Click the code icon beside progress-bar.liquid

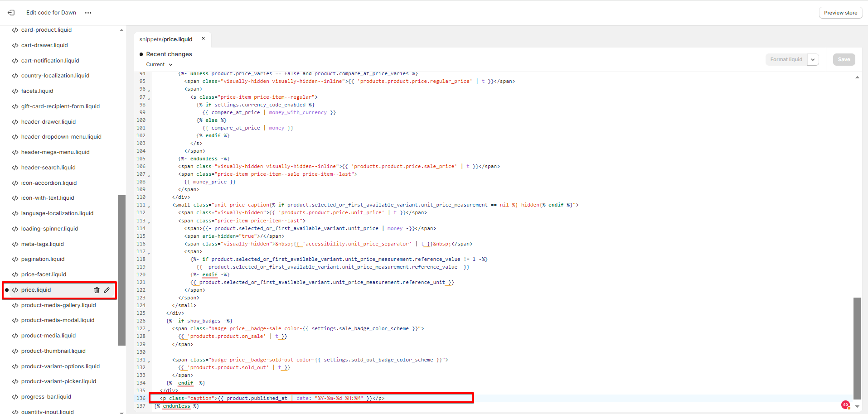15,397
